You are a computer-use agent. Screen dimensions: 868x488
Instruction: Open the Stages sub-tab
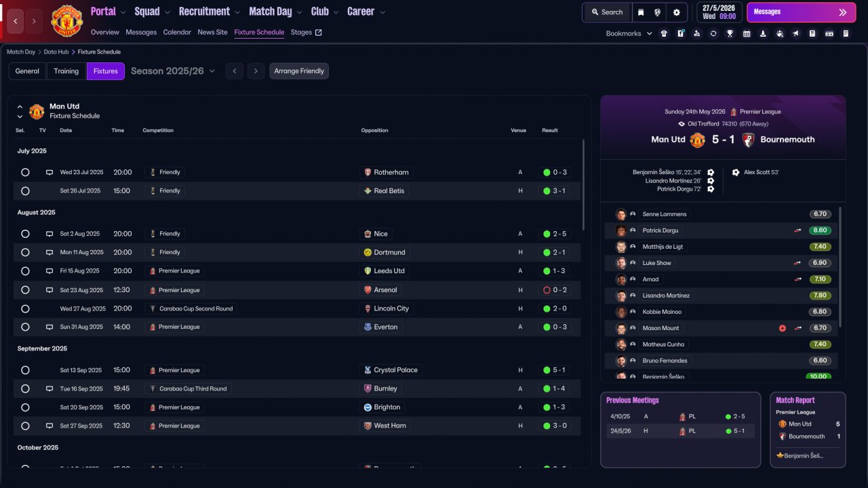tap(306, 32)
